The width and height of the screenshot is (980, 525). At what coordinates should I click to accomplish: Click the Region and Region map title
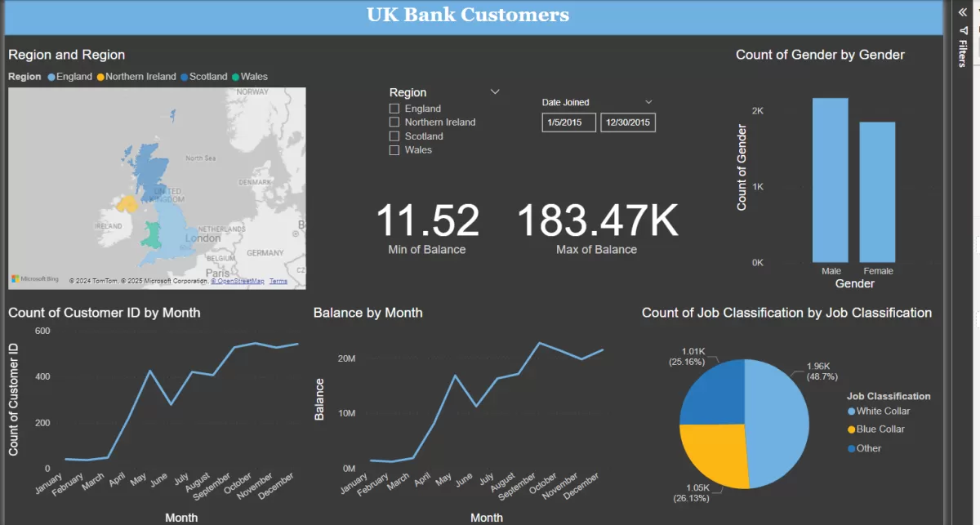point(66,55)
